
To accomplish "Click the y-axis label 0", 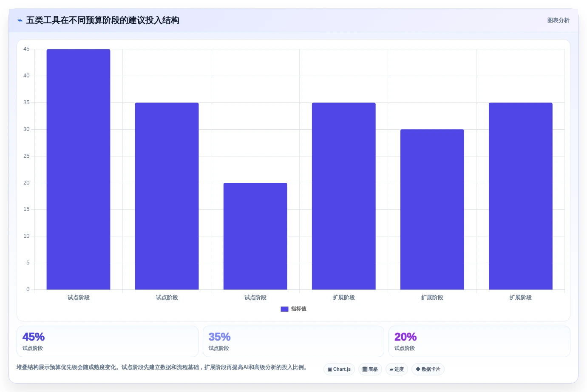I will click(28, 290).
